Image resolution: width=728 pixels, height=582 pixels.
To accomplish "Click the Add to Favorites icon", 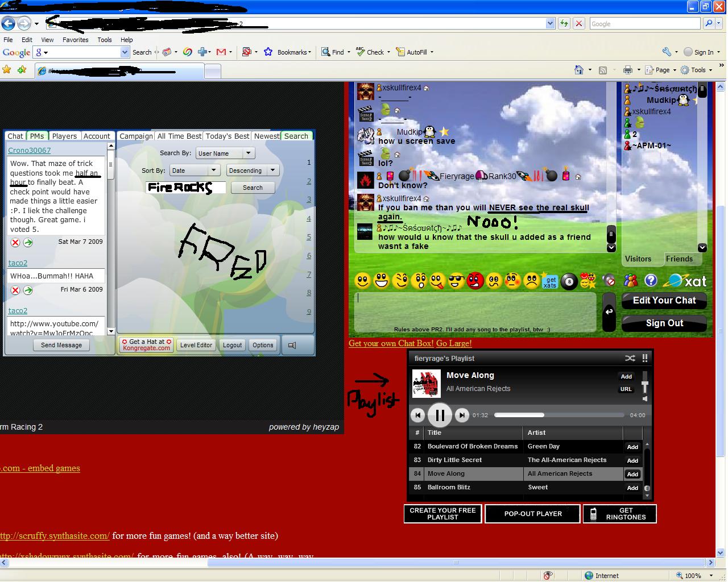I will point(22,70).
